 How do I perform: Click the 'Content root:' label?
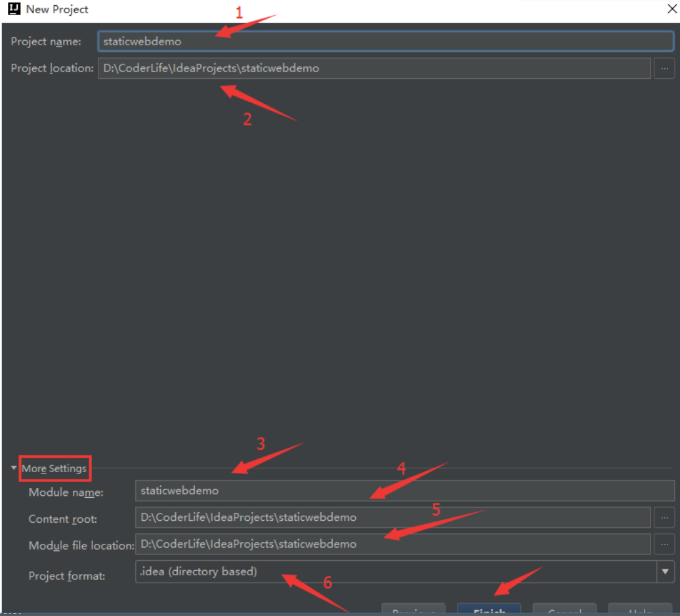[63, 519]
